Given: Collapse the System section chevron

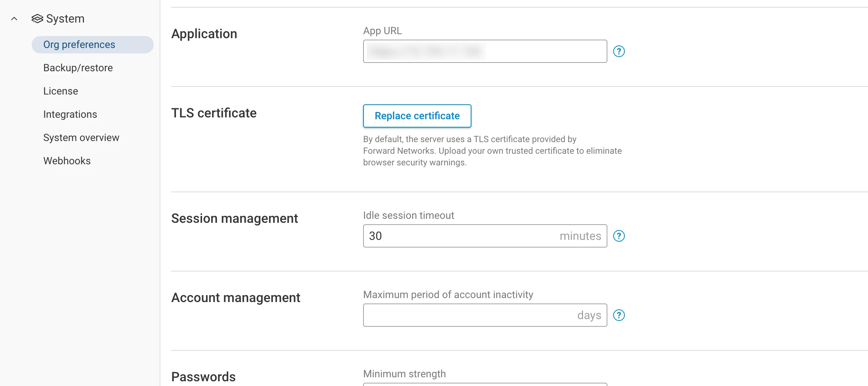Looking at the screenshot, I should click(x=14, y=19).
